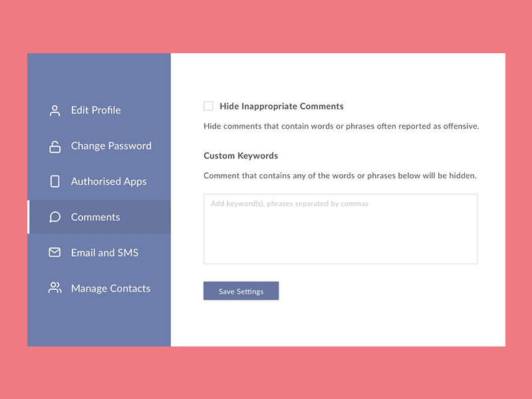
Task: Click the Custom Keywords heading
Action: tap(241, 156)
